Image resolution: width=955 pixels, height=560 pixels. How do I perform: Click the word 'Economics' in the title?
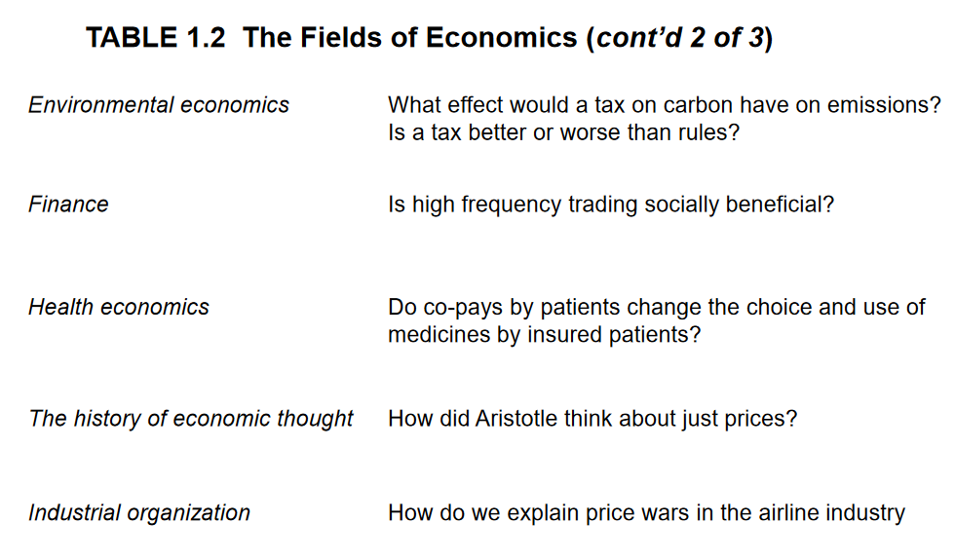[501, 38]
